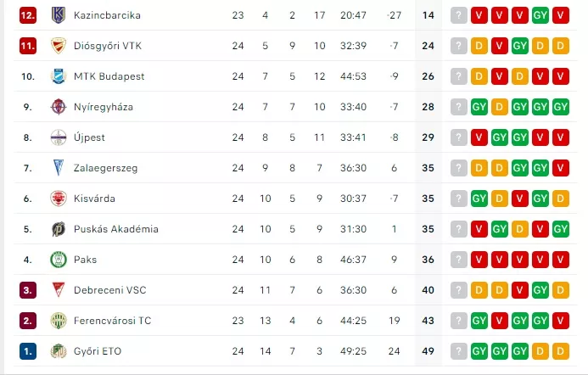Click Debreceni VSC's red V form badge
The image size is (588, 375).
520,290
